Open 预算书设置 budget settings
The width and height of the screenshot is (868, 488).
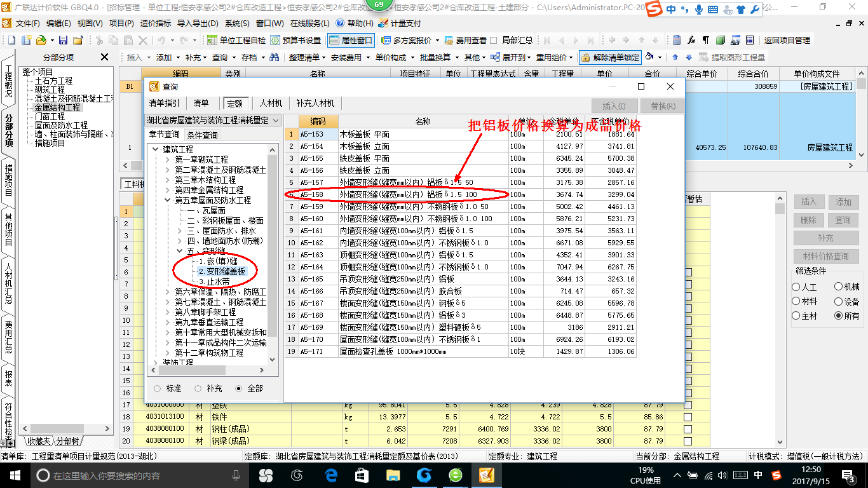tap(295, 40)
